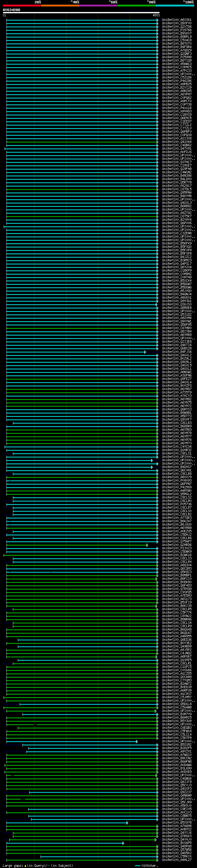
Task: Click the cyan =100char. scale legend
Action: click(147, 866)
